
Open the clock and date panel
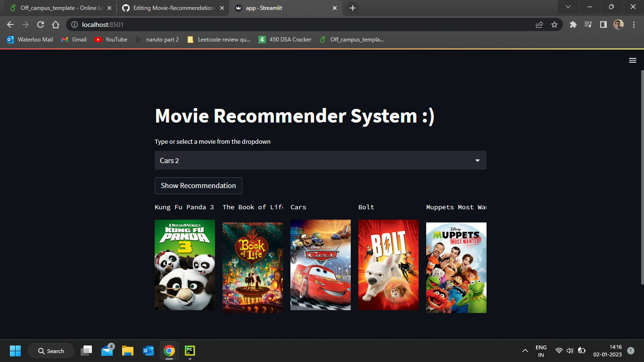[608, 351]
